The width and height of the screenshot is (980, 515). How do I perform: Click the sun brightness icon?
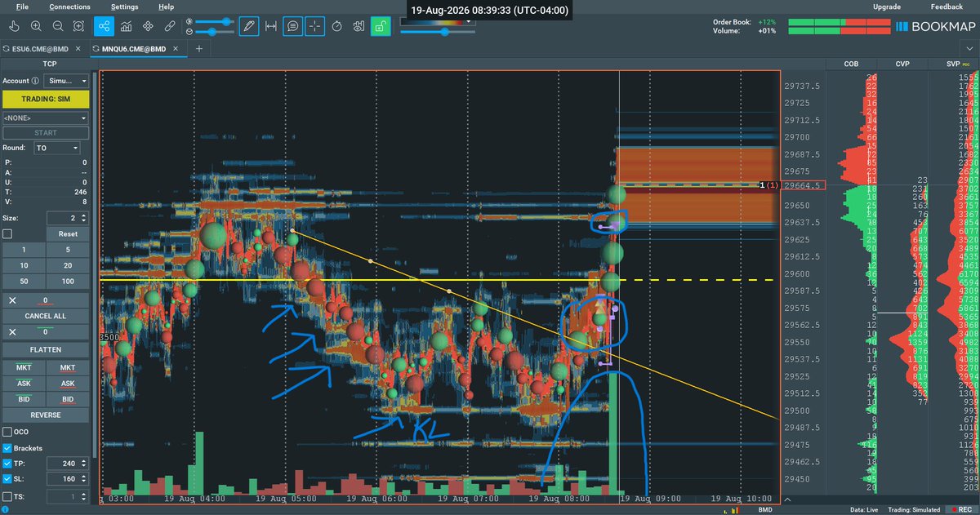tap(189, 21)
